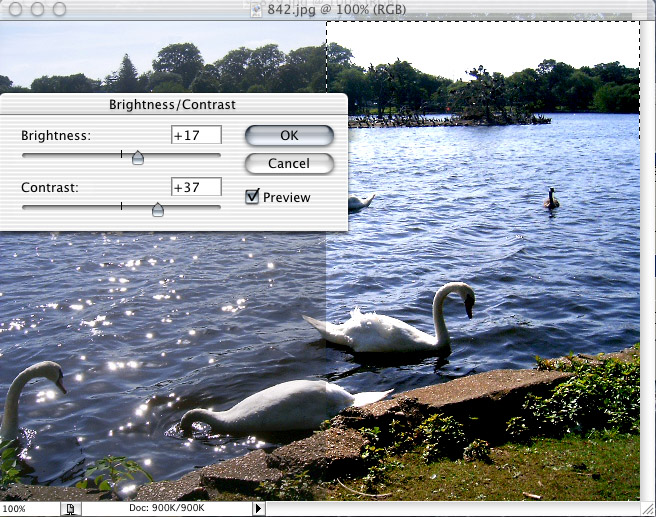Viewport: 656px width, 517px height.
Task: Cancel the Brightness/Contrast dialog
Action: (x=288, y=163)
